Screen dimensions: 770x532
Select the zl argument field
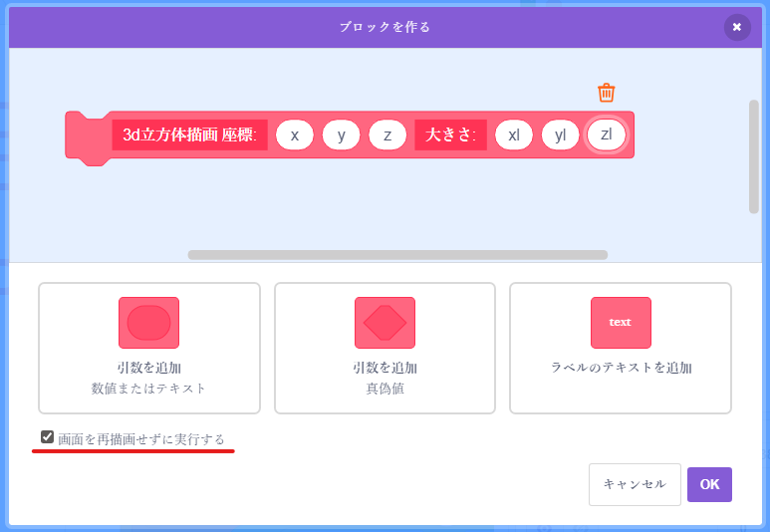click(606, 134)
